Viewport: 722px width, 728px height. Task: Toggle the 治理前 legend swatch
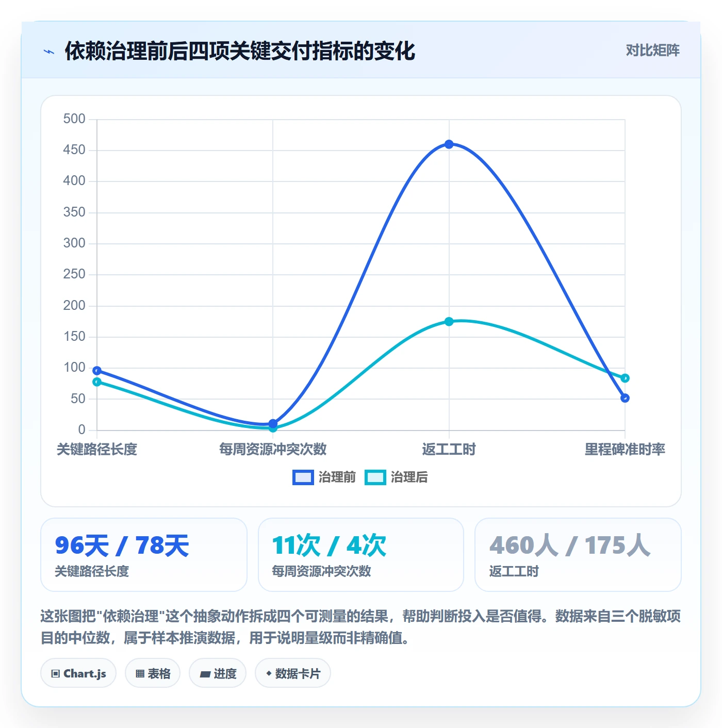303,477
